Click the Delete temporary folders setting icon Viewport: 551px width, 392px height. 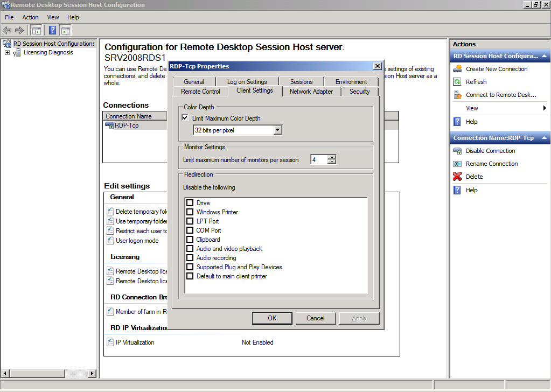[110, 211]
